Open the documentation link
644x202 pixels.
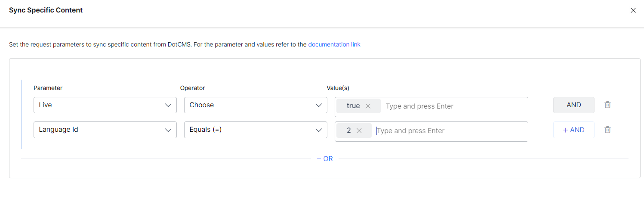(334, 44)
